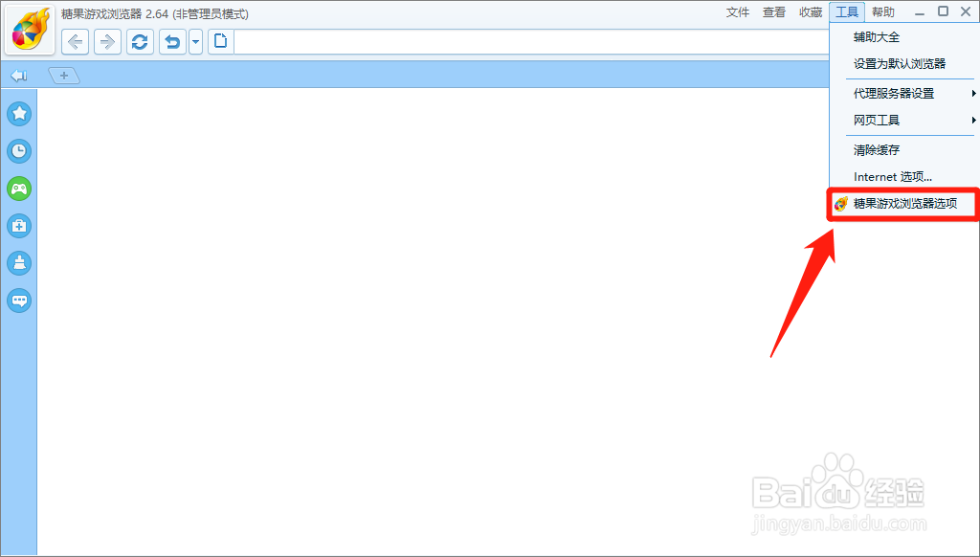Click the cleanup broom sidebar icon
Image resolution: width=980 pixels, height=557 pixels.
(x=19, y=263)
